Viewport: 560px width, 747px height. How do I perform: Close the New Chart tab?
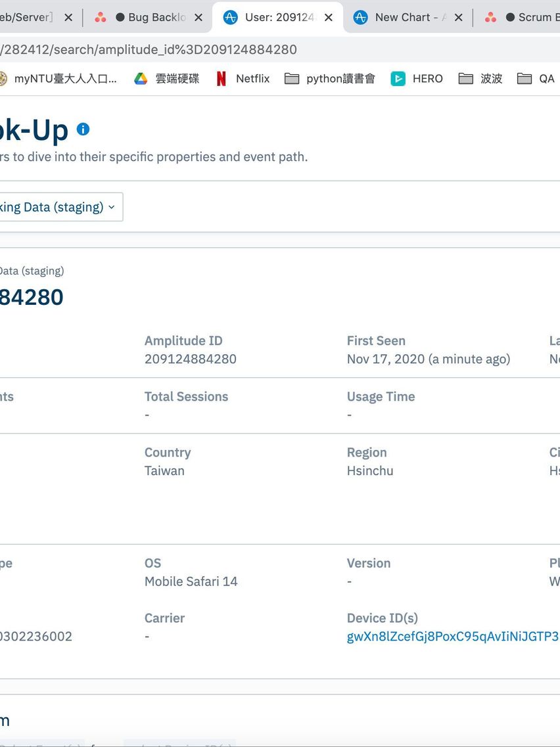click(x=458, y=18)
